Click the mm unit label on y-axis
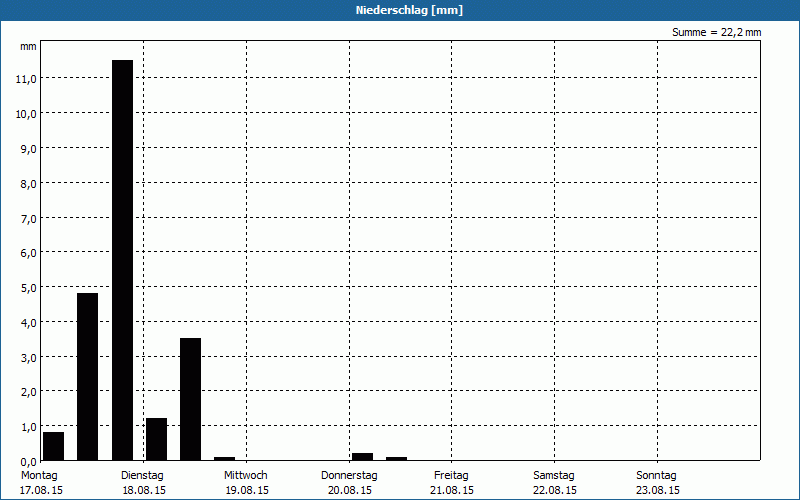The height and width of the screenshot is (500, 800). [28, 47]
